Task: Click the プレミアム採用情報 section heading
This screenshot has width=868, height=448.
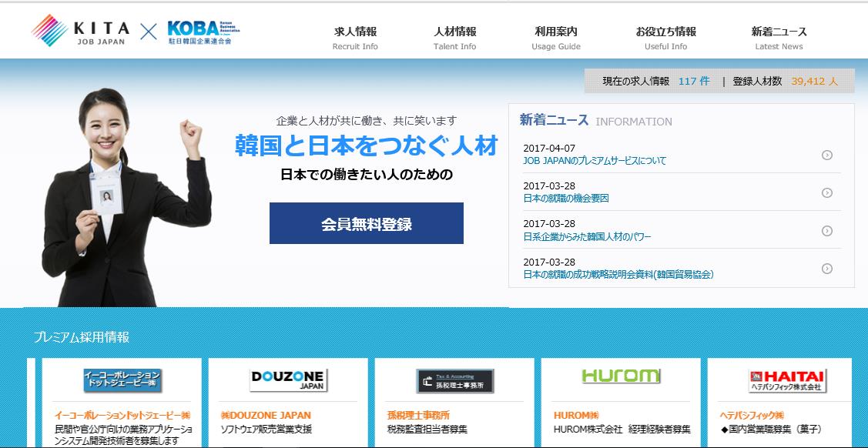Action: click(x=82, y=337)
